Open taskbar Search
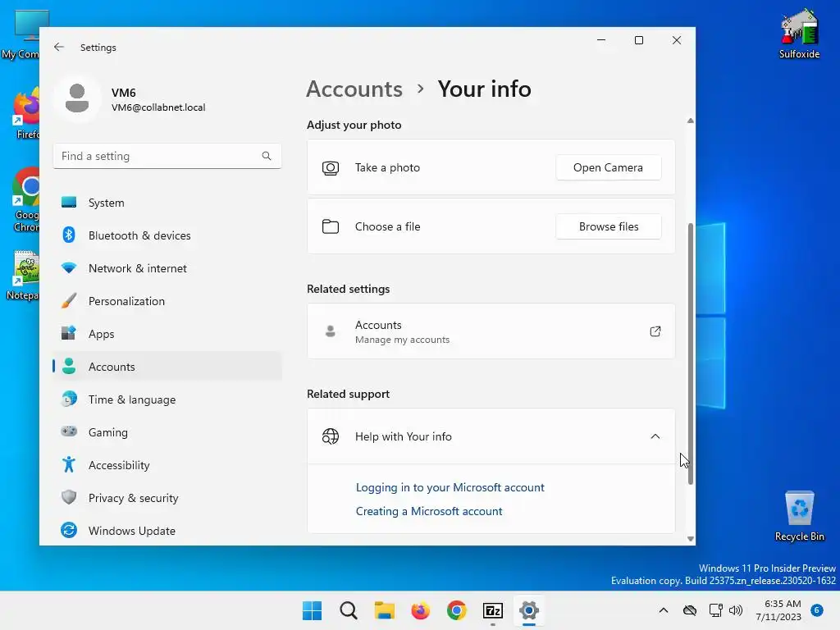This screenshot has height=630, width=840. click(348, 610)
